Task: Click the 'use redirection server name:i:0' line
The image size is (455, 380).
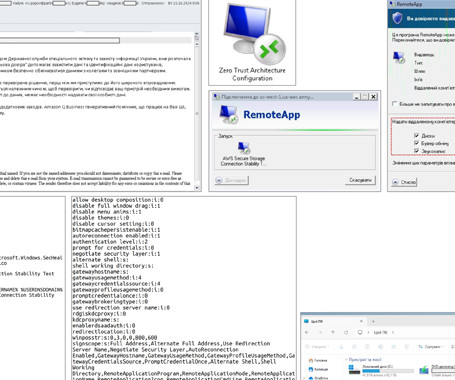Action: 121,308
